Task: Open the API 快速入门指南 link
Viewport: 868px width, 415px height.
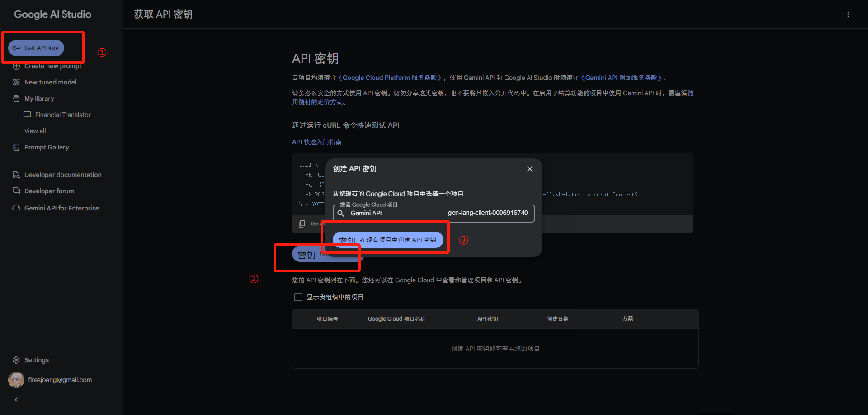Action: click(x=317, y=142)
